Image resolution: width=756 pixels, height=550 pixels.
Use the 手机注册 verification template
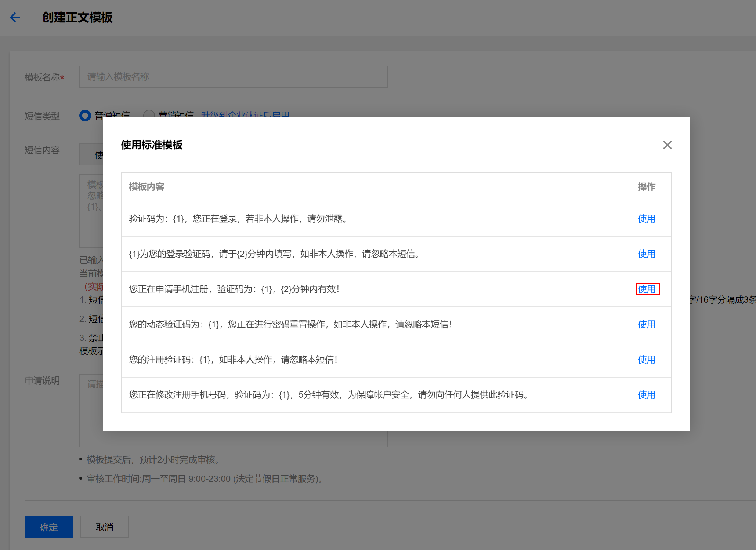click(x=647, y=289)
